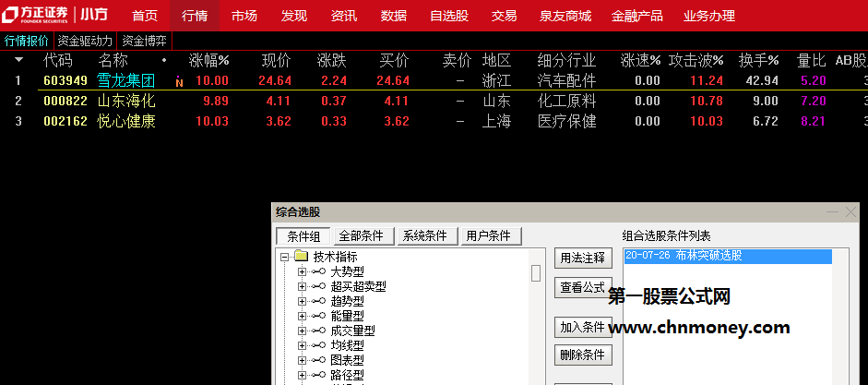The height and width of the screenshot is (385, 868).
Task: Sort by the 量比 column header
Action: [811, 60]
